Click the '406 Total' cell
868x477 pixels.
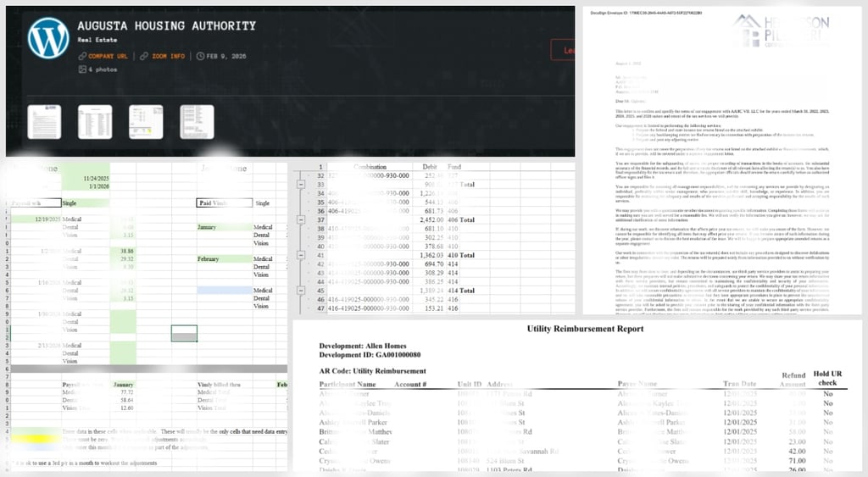[461, 219]
